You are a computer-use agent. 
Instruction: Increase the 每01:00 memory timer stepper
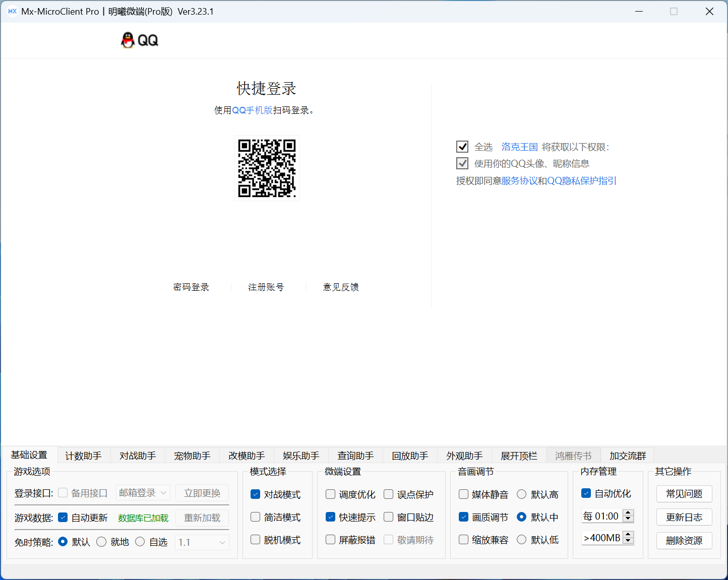click(x=628, y=513)
